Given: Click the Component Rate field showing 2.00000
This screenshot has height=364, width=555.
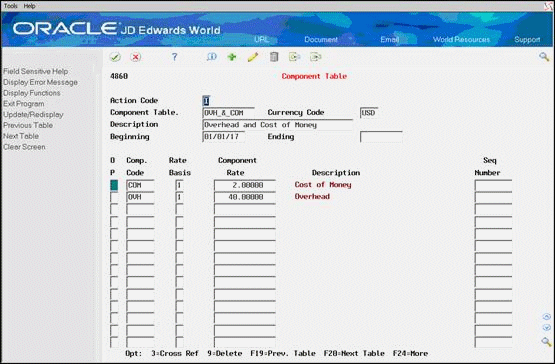Looking at the screenshot, I should [245, 185].
